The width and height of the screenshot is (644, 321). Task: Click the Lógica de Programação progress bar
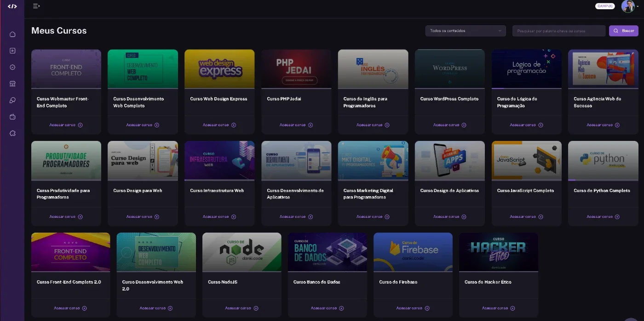526,88
